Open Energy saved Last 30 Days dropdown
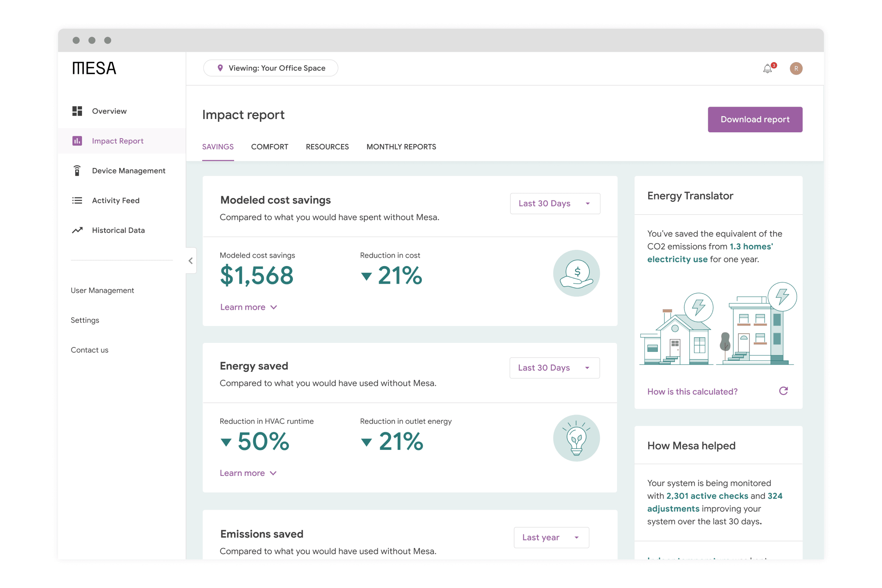882x588 pixels. (555, 368)
